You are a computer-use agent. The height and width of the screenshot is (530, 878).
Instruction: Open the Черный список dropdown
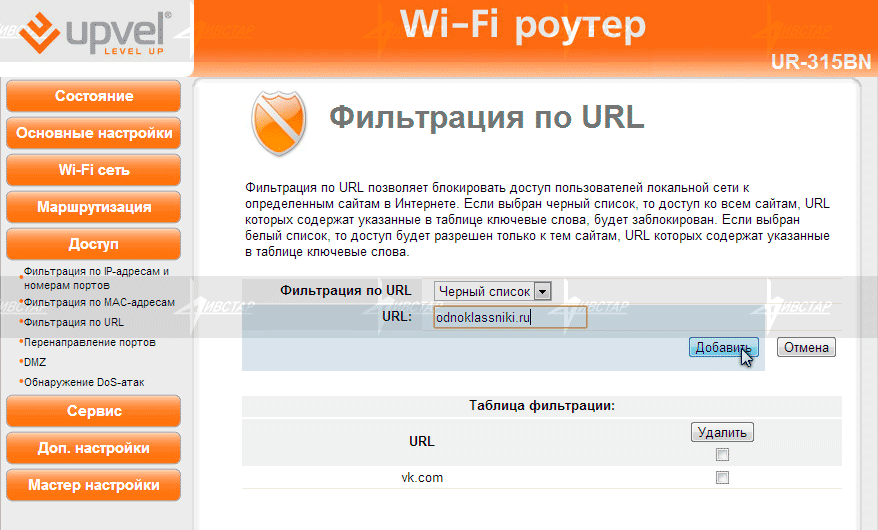click(x=494, y=291)
